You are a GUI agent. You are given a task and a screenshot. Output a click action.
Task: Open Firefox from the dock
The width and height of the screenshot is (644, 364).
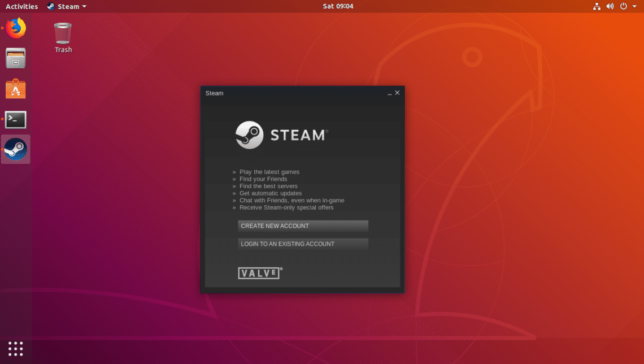click(16, 28)
